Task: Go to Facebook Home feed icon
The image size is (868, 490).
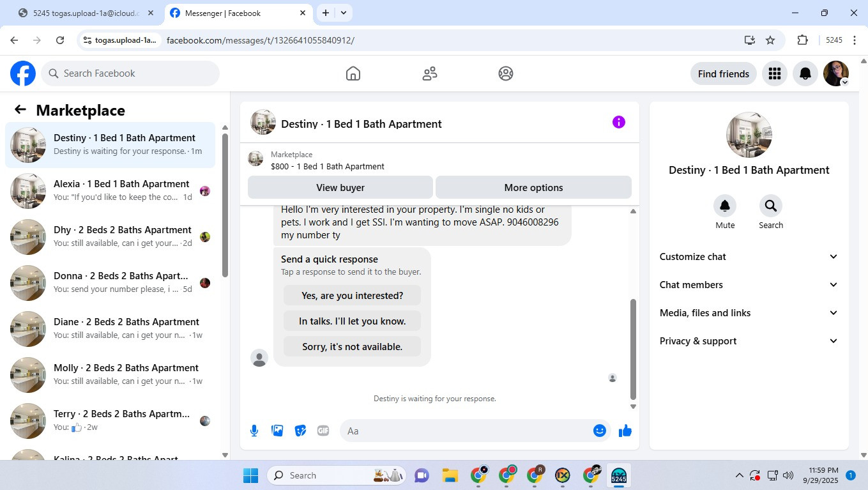Action: [353, 73]
